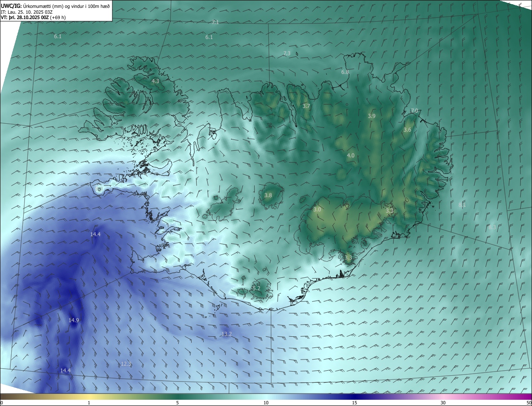This screenshot has height=406, width=532.
Task: Click legend tick label 30
Action: tap(443, 403)
